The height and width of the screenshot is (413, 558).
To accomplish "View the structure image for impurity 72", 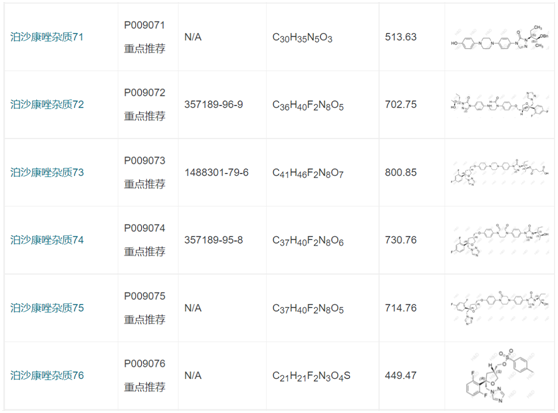I will pyautogui.click(x=499, y=104).
